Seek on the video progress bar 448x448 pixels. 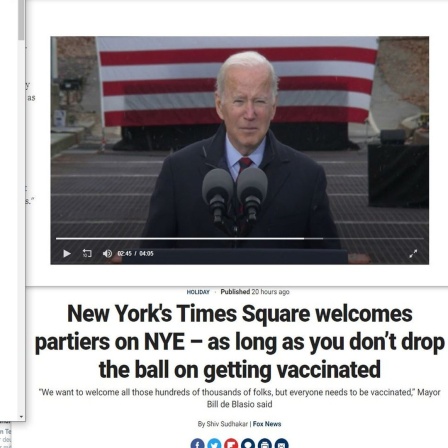click(240, 239)
